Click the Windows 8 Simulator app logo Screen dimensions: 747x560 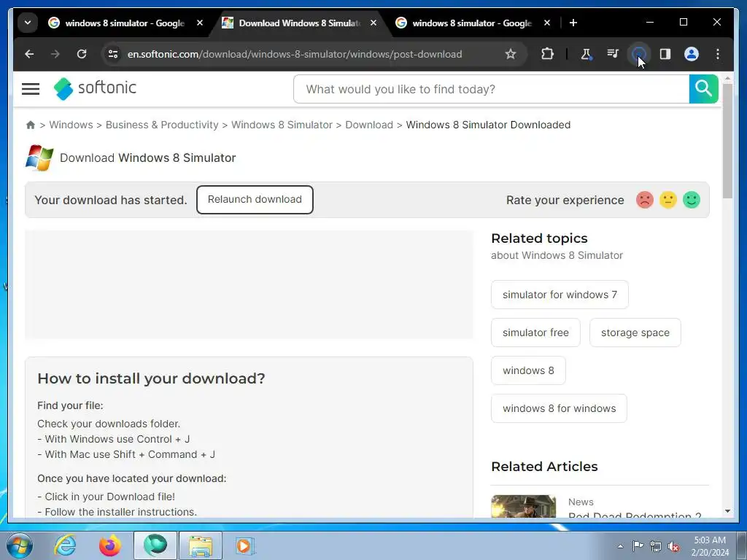(39, 157)
